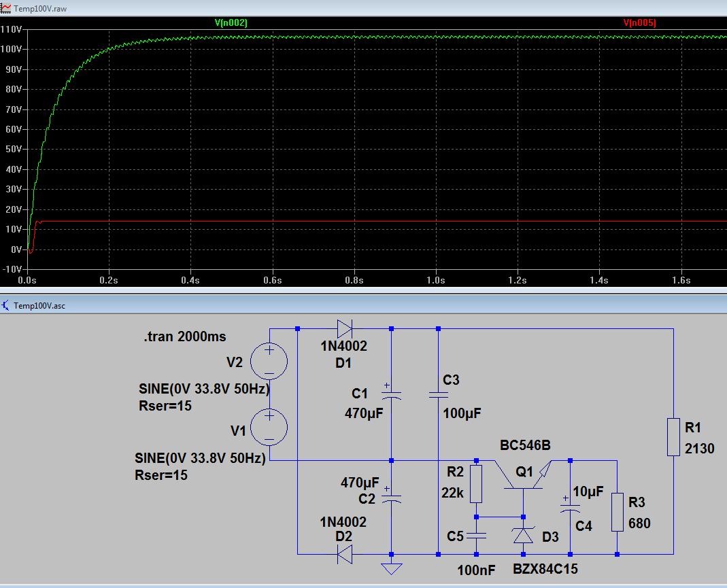The height and width of the screenshot is (588, 727).
Task: Click the .tran 2000ms directive
Action: point(185,336)
